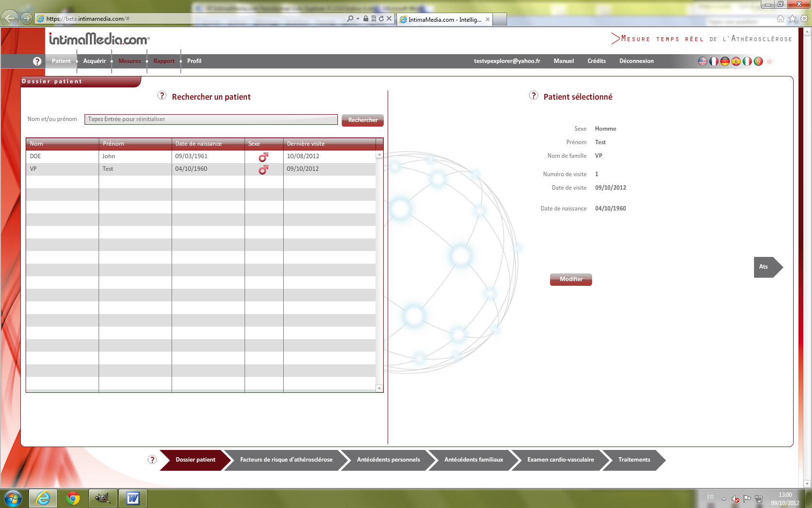Go to Antécédents personnels step
812x508 pixels.
coord(388,460)
